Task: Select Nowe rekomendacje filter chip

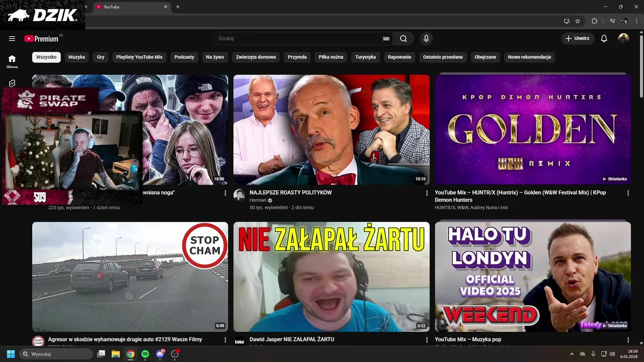Action: (x=529, y=57)
